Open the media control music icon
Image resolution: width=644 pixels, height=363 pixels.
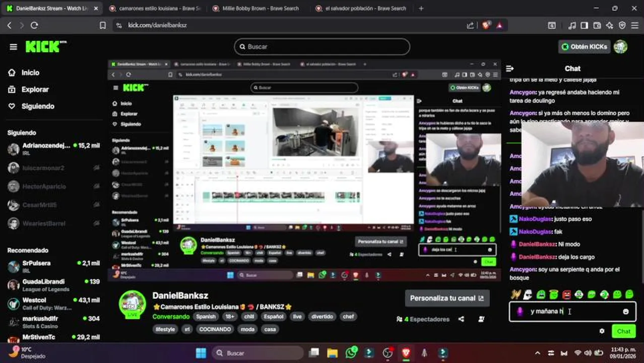coord(572,25)
